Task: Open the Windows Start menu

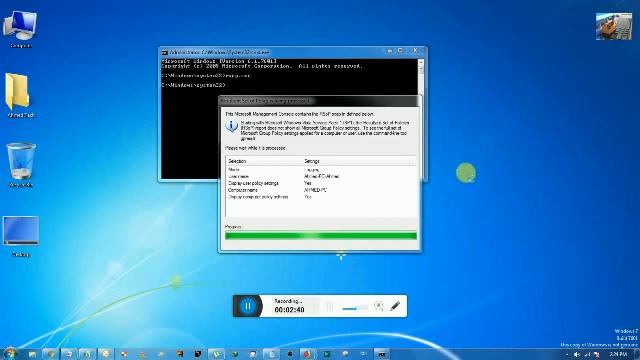Action: click(x=10, y=353)
